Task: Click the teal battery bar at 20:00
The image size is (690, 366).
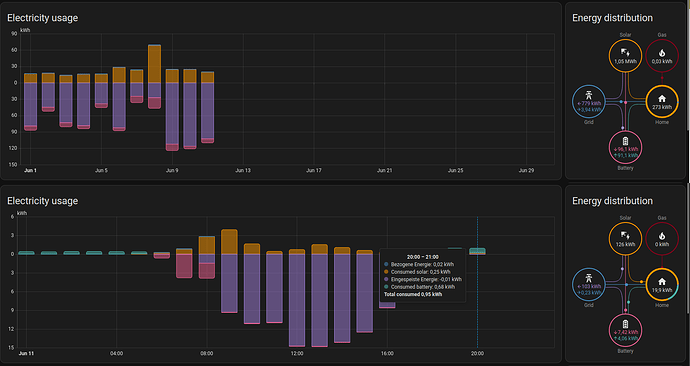Action: 477,251
